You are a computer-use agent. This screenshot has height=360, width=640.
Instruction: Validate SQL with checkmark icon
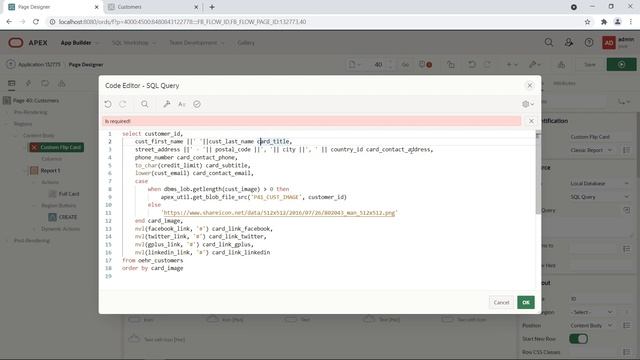(197, 104)
